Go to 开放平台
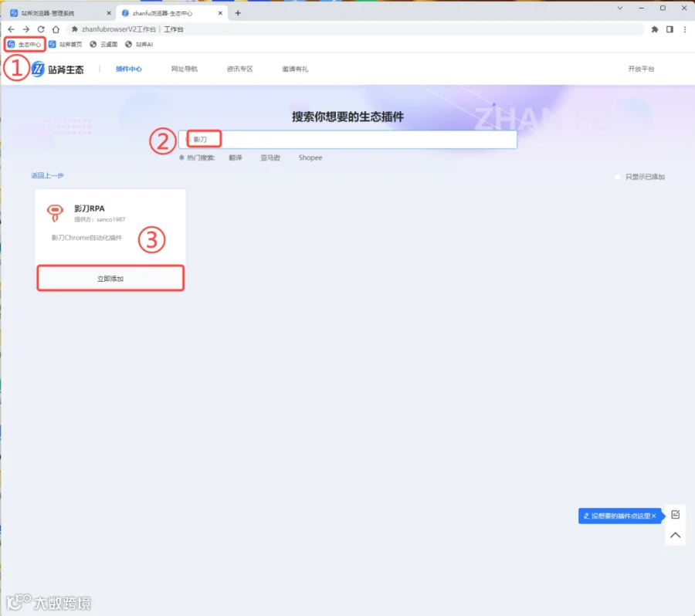Image resolution: width=695 pixels, height=616 pixels. (641, 69)
